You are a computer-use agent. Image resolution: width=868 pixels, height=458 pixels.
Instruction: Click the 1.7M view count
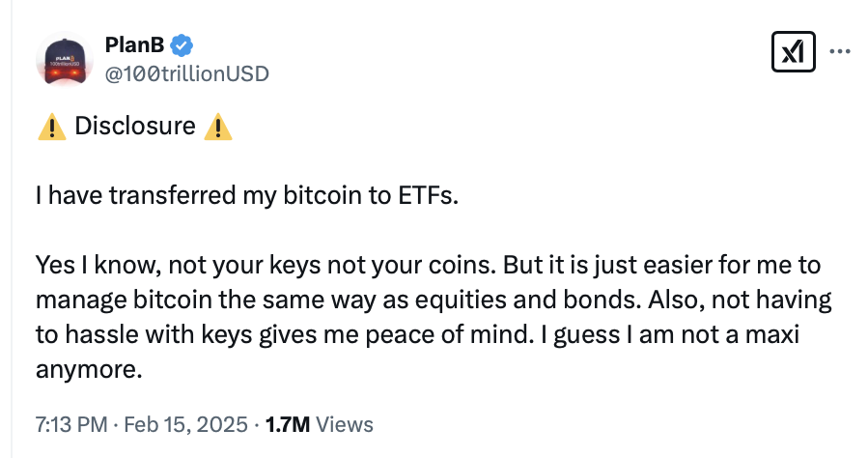click(288, 424)
